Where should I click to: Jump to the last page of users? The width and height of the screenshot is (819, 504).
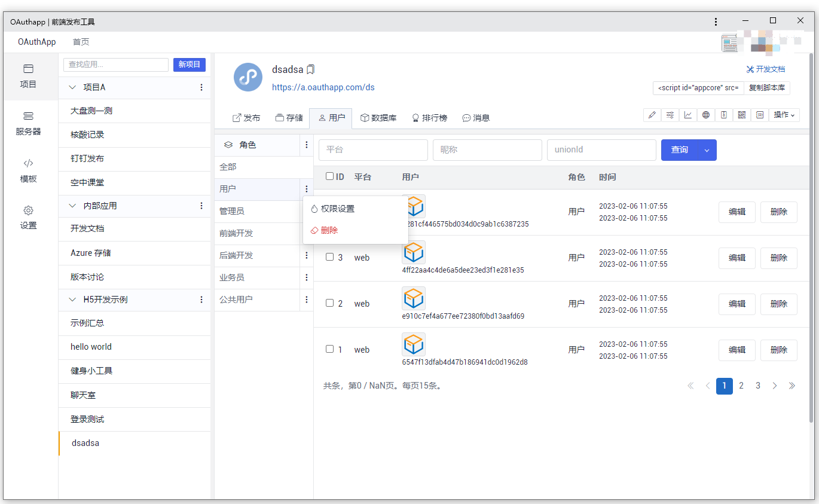pyautogui.click(x=792, y=386)
